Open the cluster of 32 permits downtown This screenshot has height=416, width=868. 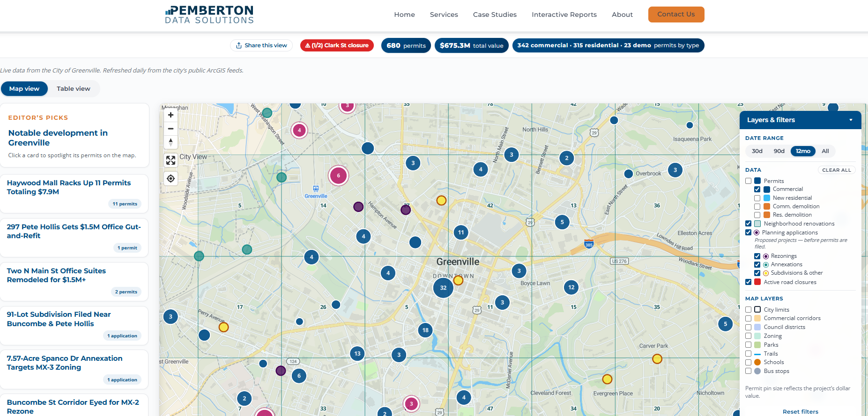pos(443,288)
